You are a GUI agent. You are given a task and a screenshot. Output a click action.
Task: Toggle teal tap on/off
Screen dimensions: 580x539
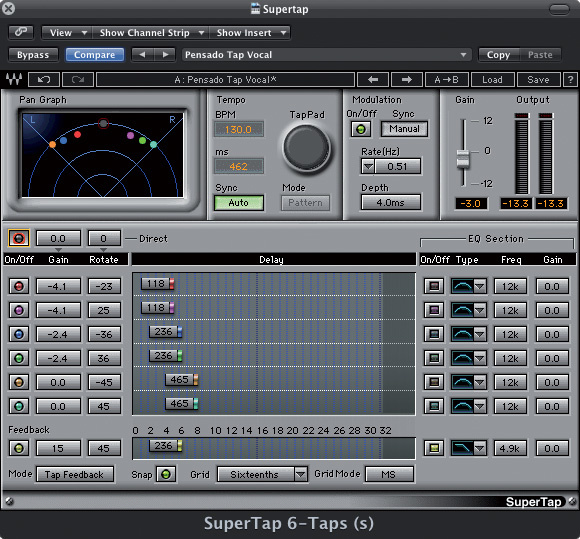18,406
